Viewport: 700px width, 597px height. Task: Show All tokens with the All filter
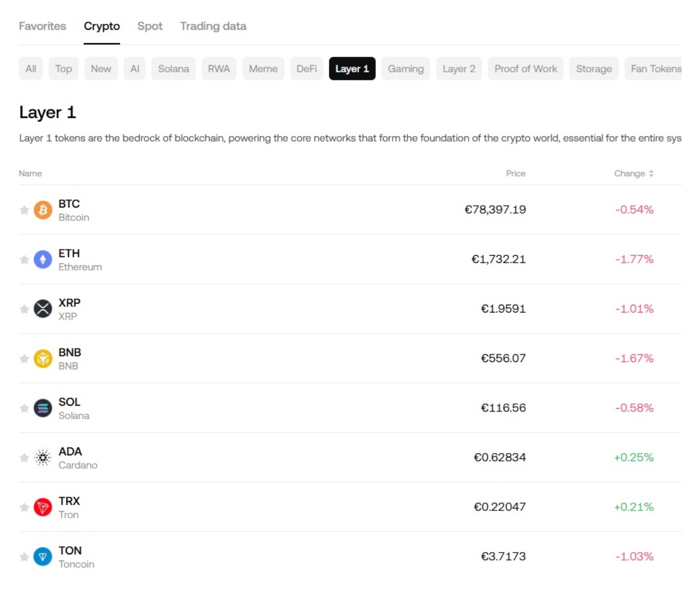30,69
